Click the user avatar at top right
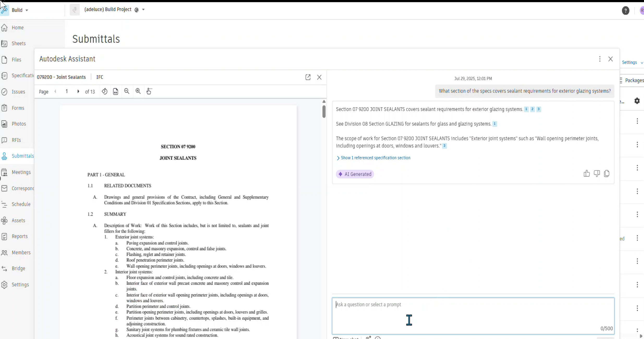Image resolution: width=644 pixels, height=339 pixels. [642, 10]
